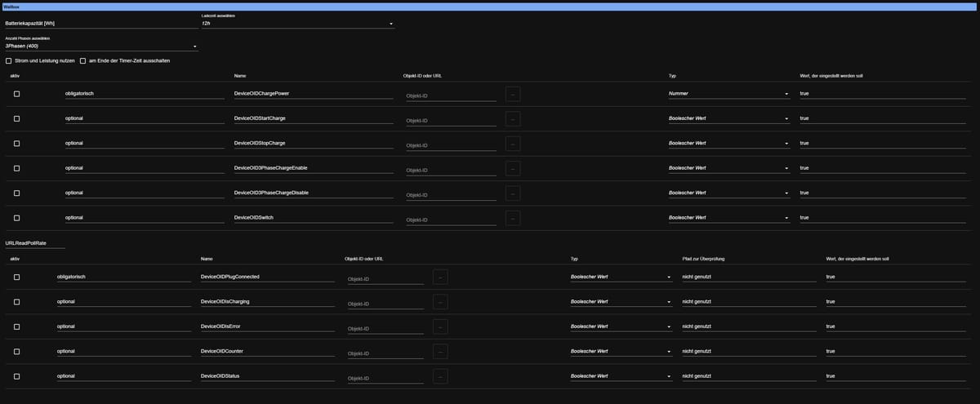Click the 'true' value field for DeviceOIDCounter
Image resolution: width=980 pixels, height=404 pixels.
898,352
